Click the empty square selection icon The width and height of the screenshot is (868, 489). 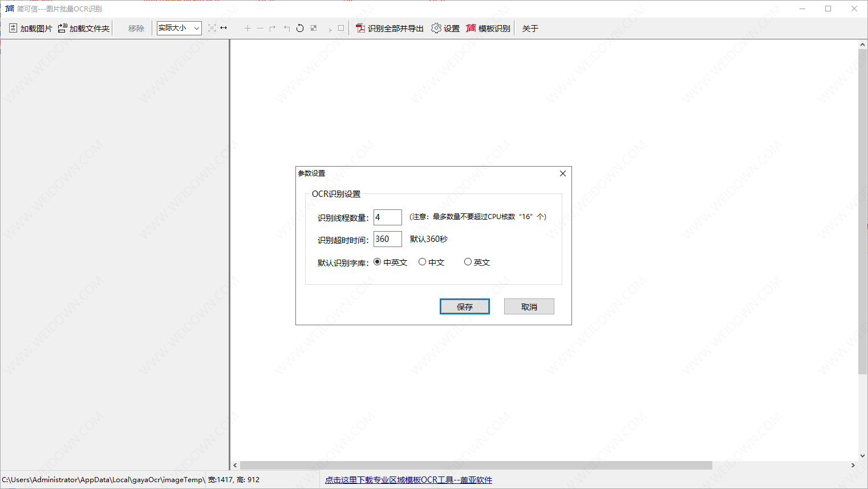[341, 28]
